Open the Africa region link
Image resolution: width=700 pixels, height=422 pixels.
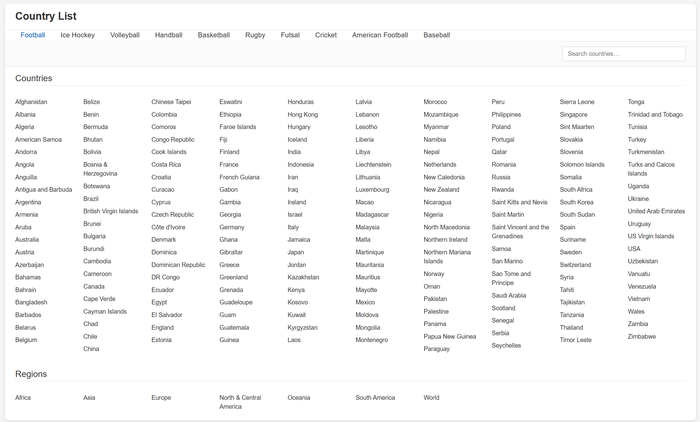point(23,397)
